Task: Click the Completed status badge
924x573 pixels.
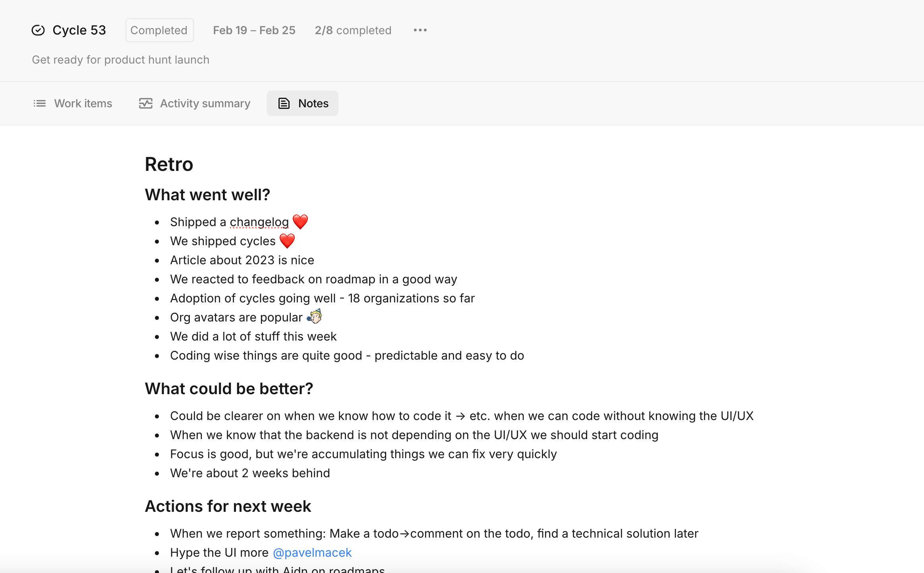Action: [x=159, y=30]
